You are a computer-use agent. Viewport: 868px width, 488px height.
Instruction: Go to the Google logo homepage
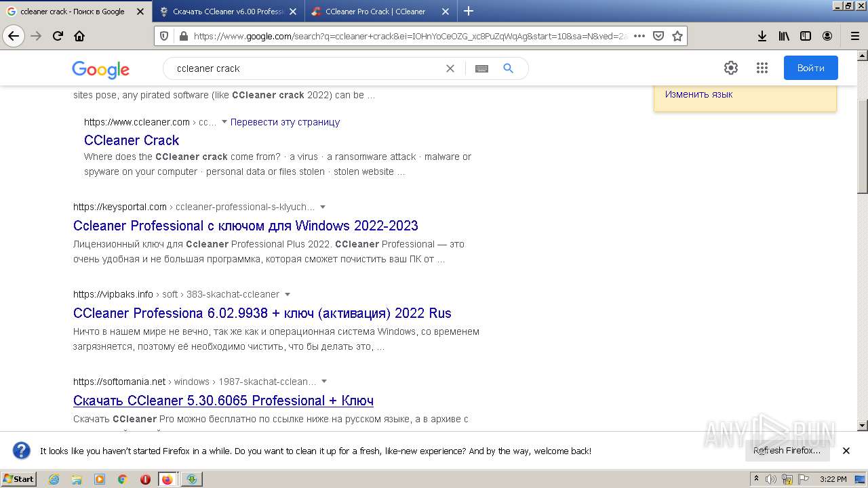pos(100,69)
